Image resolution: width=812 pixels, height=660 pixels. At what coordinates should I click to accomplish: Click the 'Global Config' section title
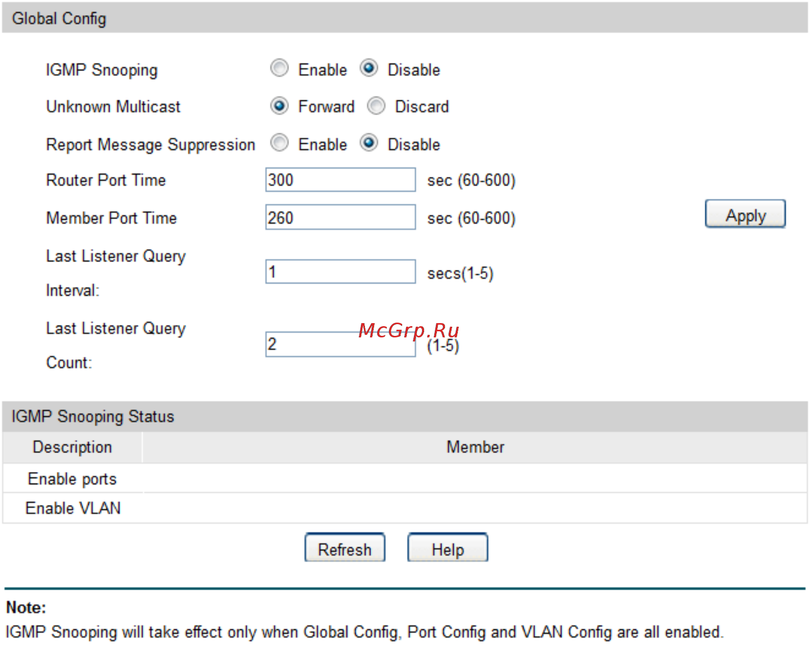pyautogui.click(x=59, y=19)
